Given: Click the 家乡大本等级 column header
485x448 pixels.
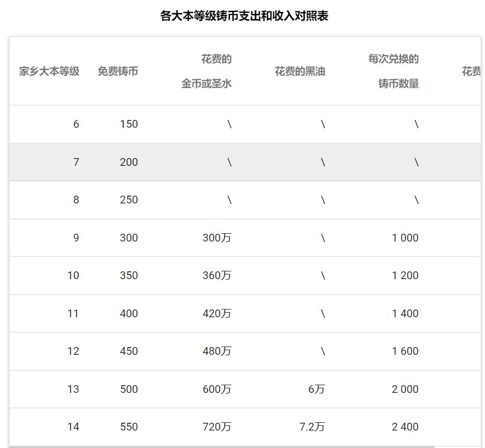Looking at the screenshot, I should (x=49, y=71).
